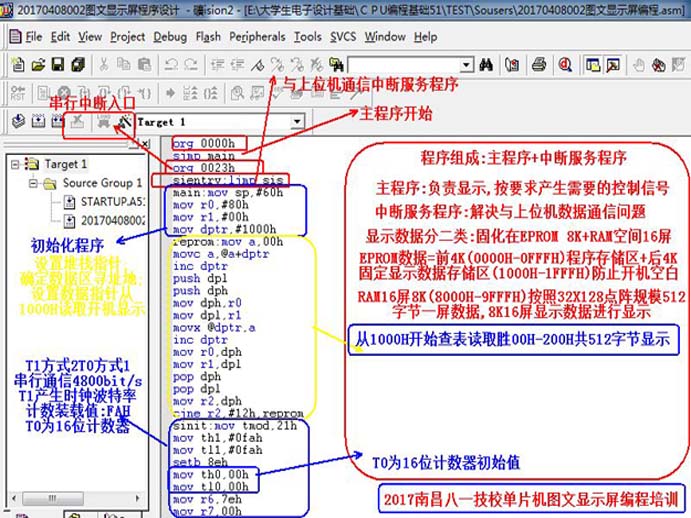Click the Cut scissors icon
The height and width of the screenshot is (518, 691).
tap(104, 65)
